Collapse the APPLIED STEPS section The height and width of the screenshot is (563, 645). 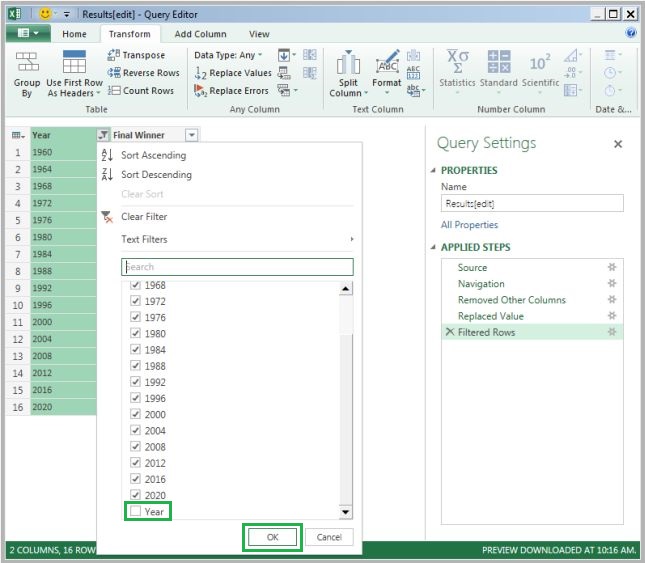click(x=433, y=247)
